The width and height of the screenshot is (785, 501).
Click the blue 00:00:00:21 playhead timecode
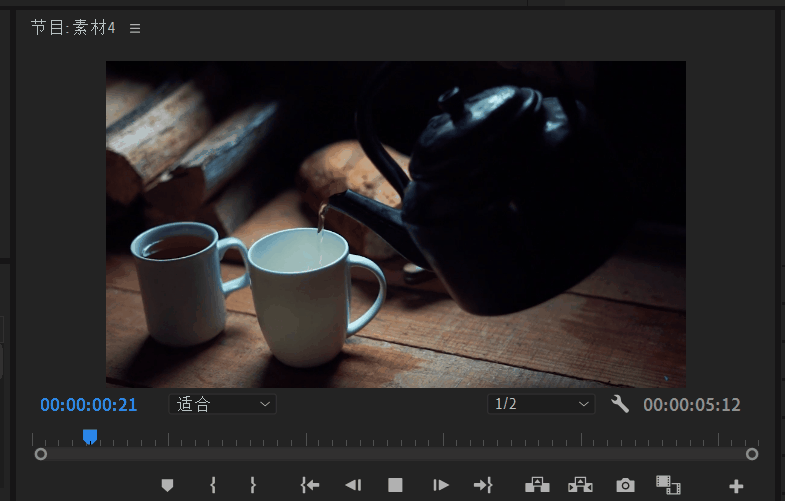coord(88,405)
